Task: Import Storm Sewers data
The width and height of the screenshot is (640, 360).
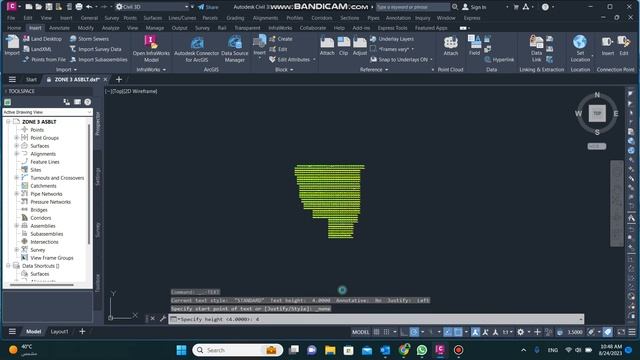Action: pos(89,39)
